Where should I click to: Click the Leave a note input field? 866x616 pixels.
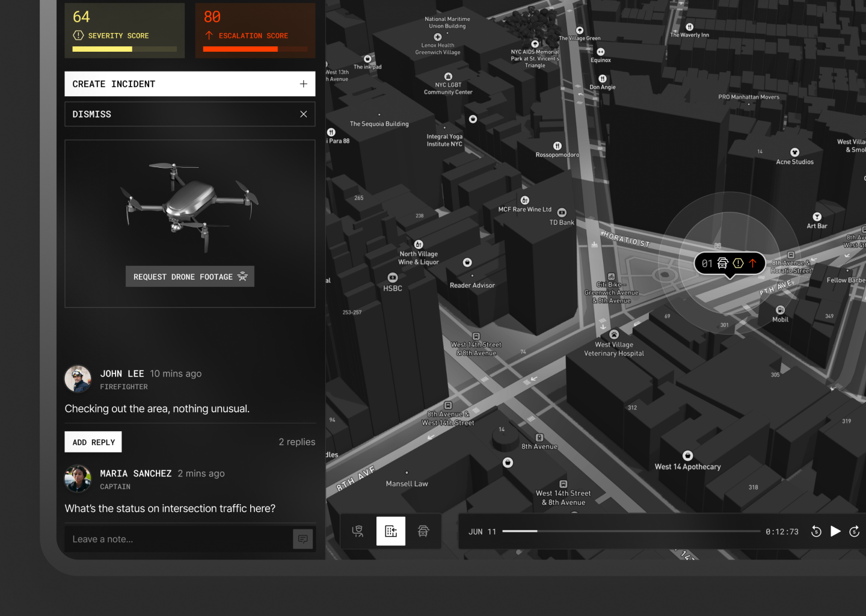click(178, 539)
